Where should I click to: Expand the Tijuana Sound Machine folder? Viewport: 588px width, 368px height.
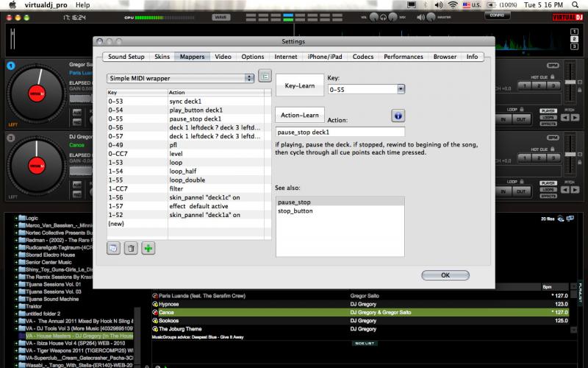[16, 299]
